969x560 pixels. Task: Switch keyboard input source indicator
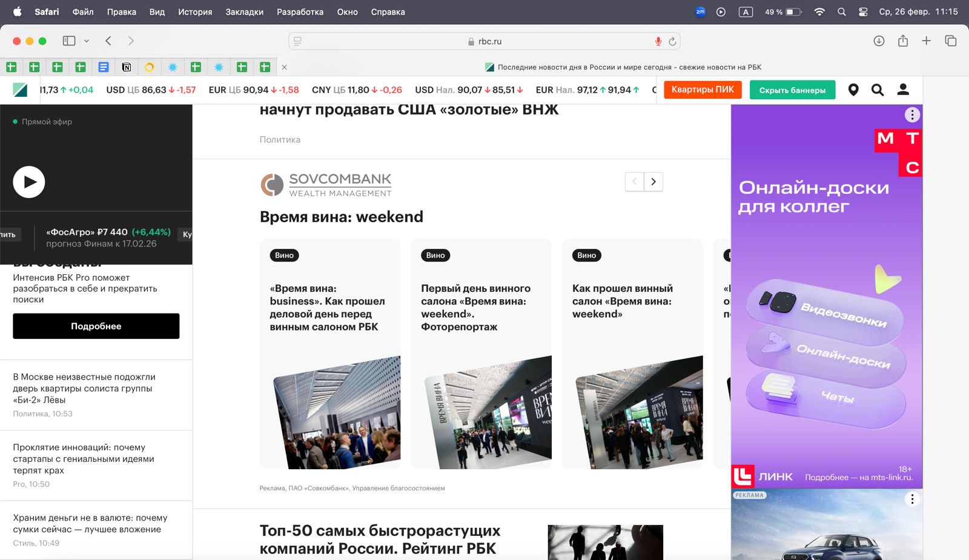tap(746, 12)
